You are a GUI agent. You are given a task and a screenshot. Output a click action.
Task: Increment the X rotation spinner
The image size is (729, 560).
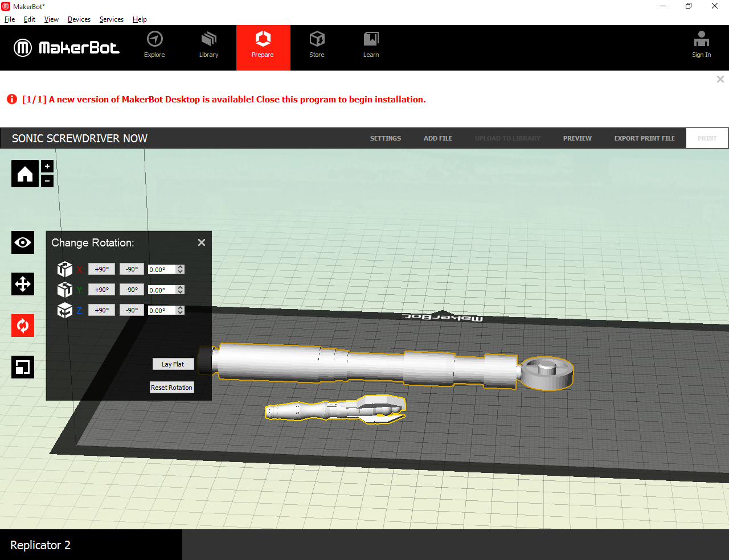pyautogui.click(x=181, y=267)
